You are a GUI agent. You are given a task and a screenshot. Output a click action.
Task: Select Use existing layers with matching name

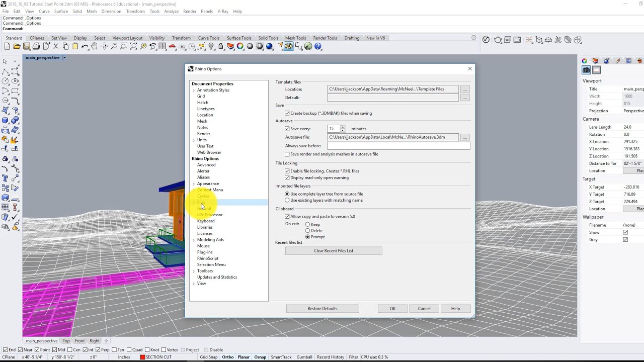coord(287,200)
